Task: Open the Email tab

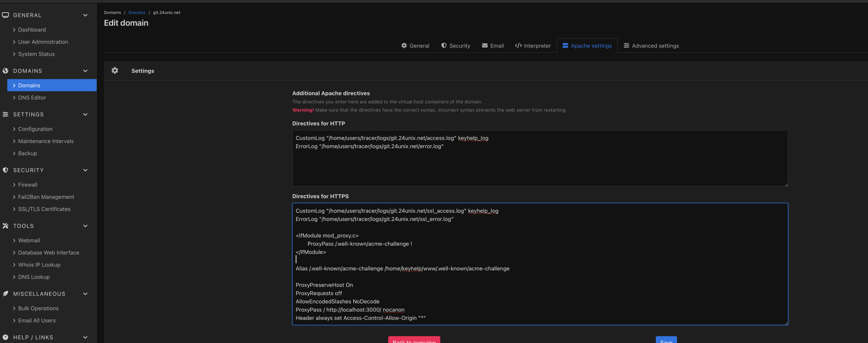Action: pos(493,46)
